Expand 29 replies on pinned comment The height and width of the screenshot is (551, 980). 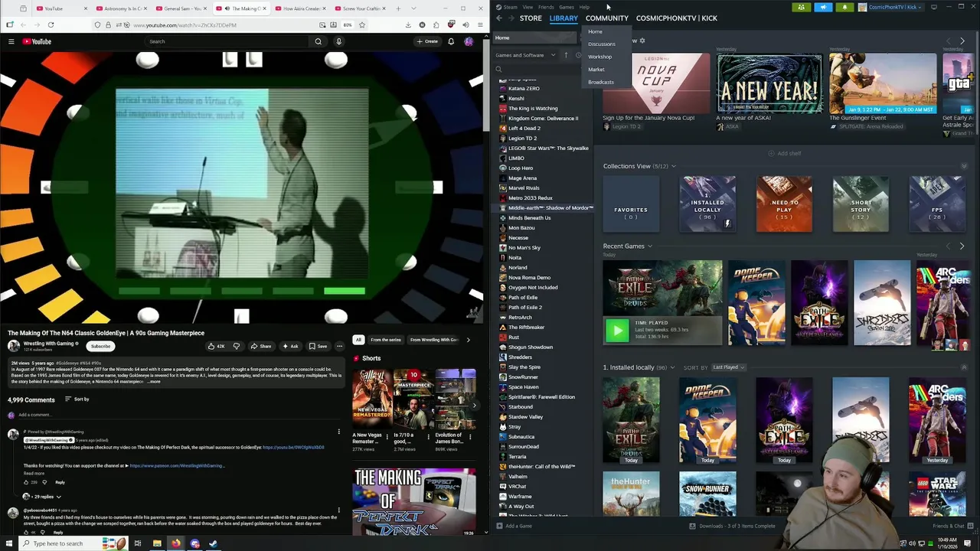[42, 497]
